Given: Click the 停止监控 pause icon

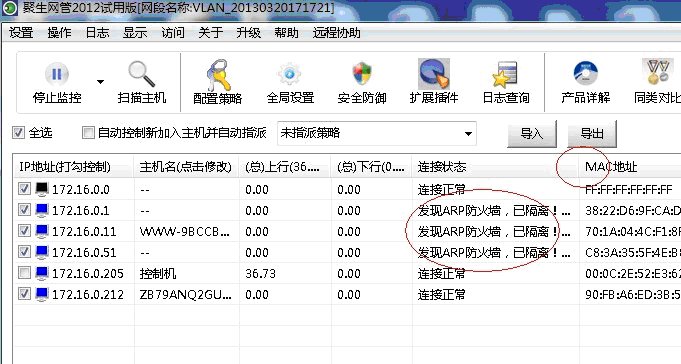Looking at the screenshot, I should 57,74.
